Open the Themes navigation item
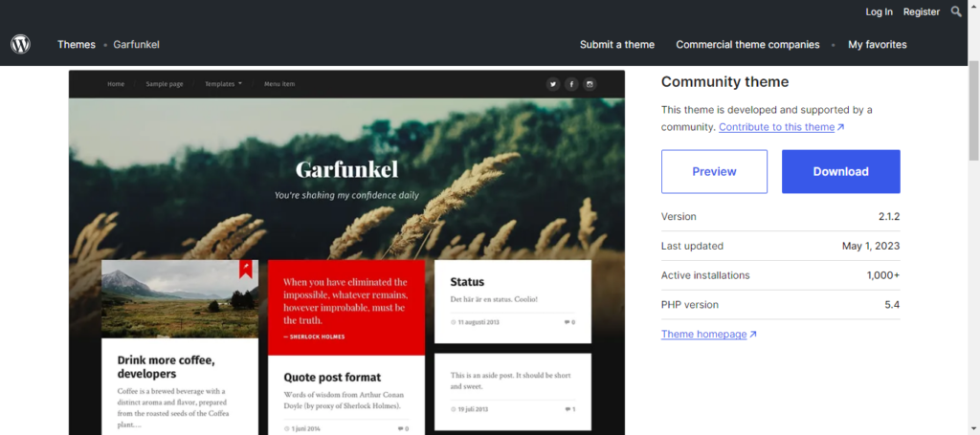 coord(77,44)
